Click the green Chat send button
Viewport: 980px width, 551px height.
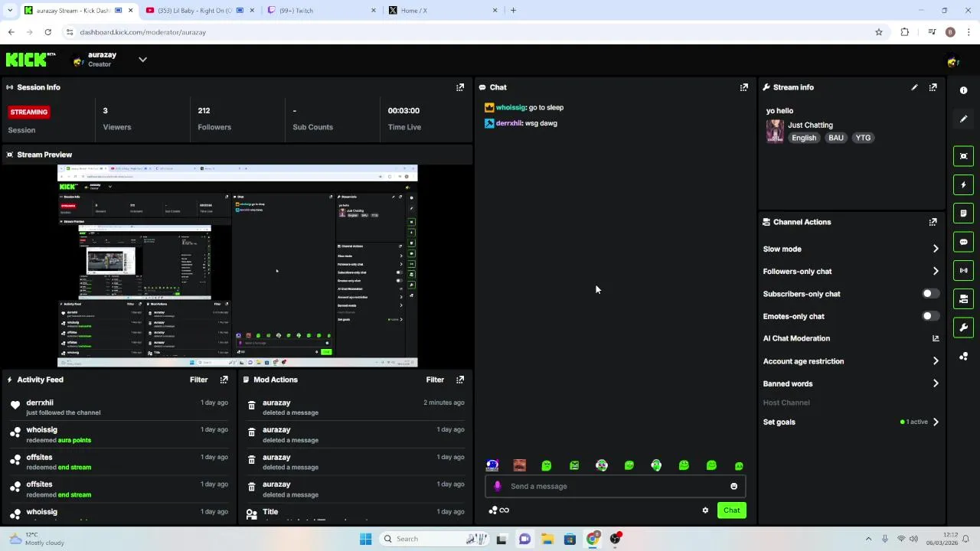pyautogui.click(x=731, y=510)
